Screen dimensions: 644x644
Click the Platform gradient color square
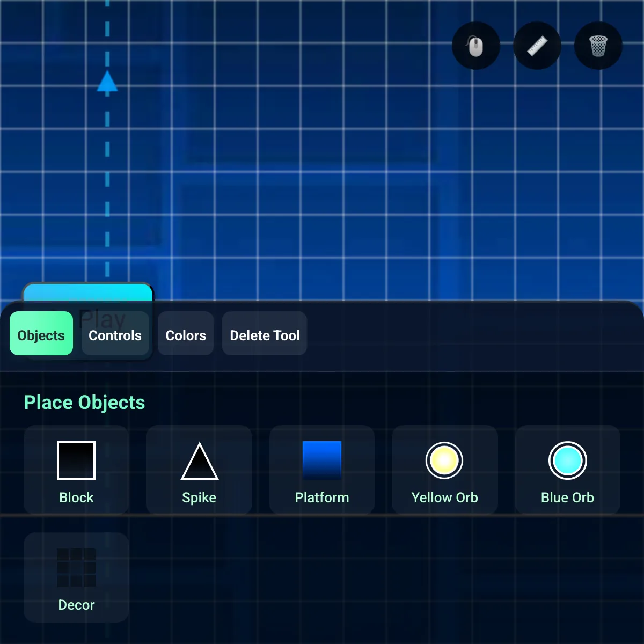coord(322,460)
